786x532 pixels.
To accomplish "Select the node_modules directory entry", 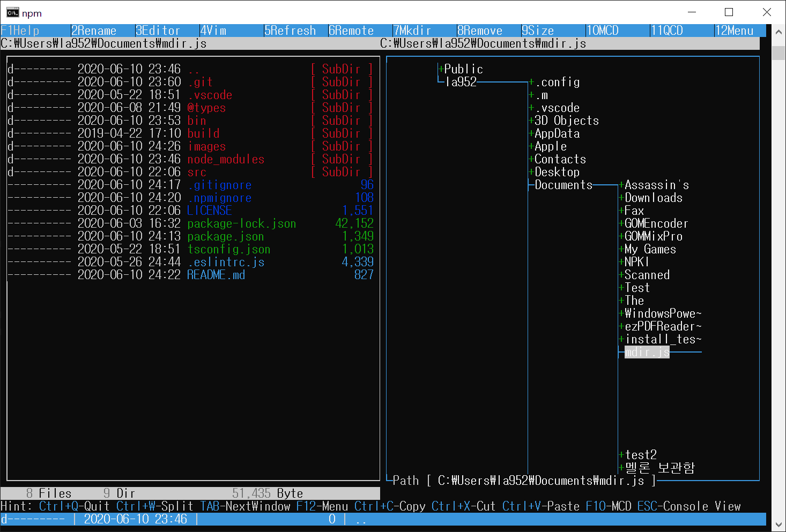I will pos(190,159).
